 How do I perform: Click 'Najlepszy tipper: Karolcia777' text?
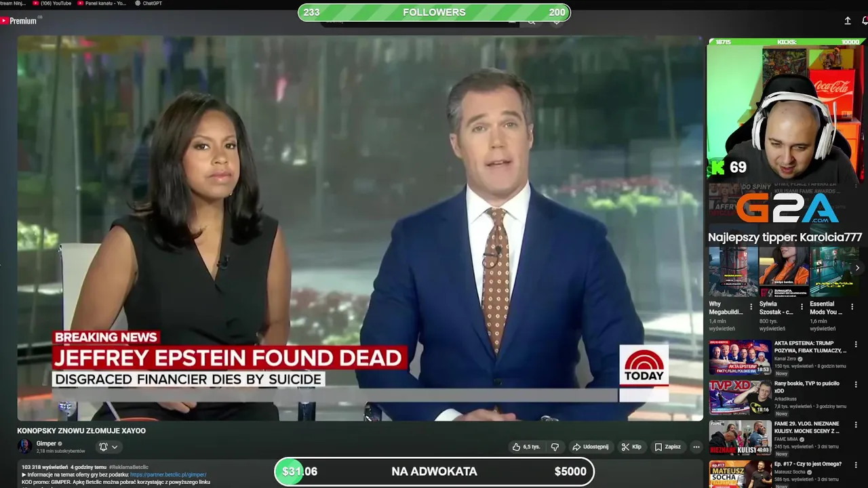tap(785, 237)
